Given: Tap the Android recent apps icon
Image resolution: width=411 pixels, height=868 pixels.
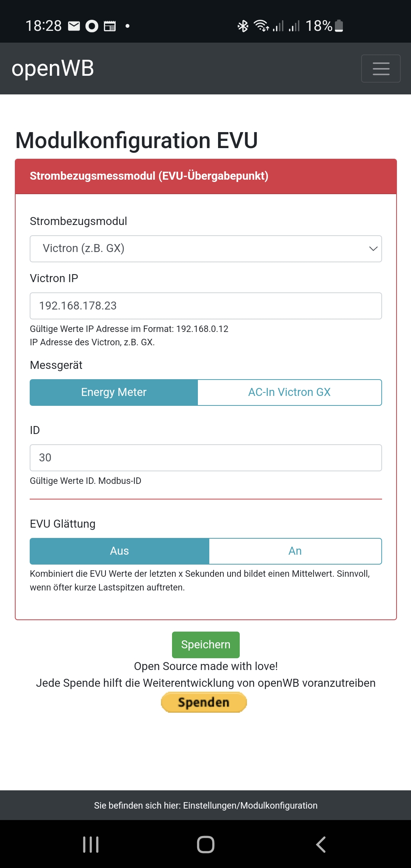Looking at the screenshot, I should (x=91, y=844).
